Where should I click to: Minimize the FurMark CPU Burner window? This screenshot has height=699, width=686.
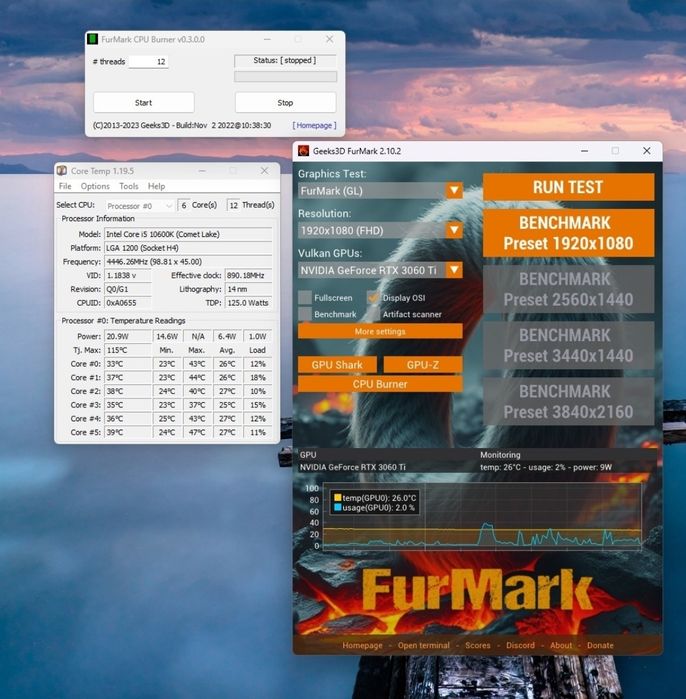pyautogui.click(x=267, y=39)
